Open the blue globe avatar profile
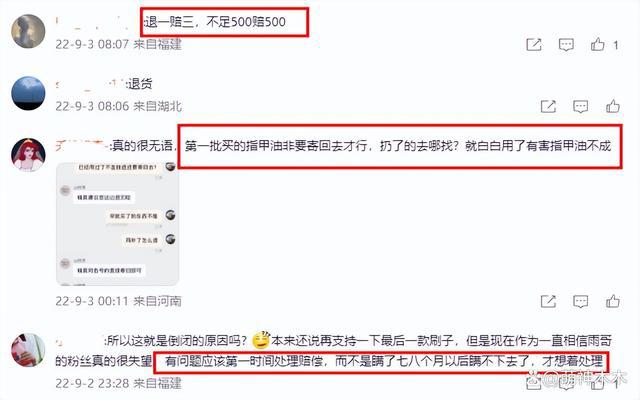This screenshot has height=400, width=640. coord(28,93)
